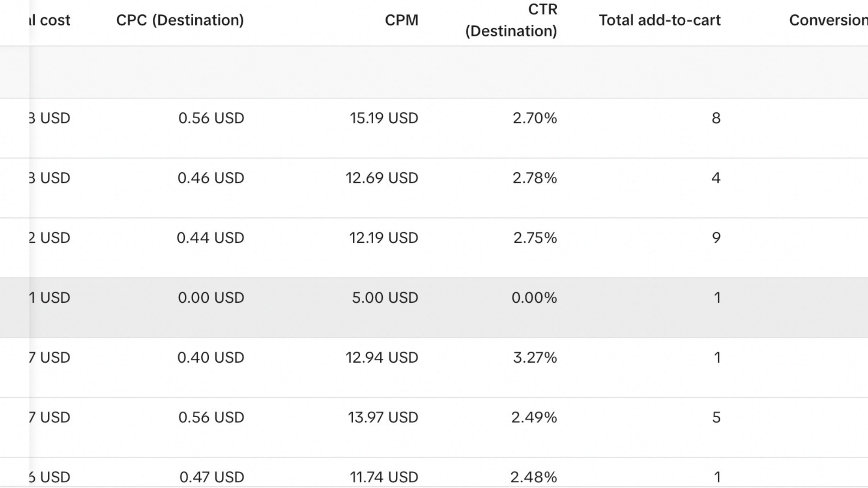This screenshot has height=488, width=868.
Task: Click Total add-to-cart column header
Action: click(x=659, y=20)
